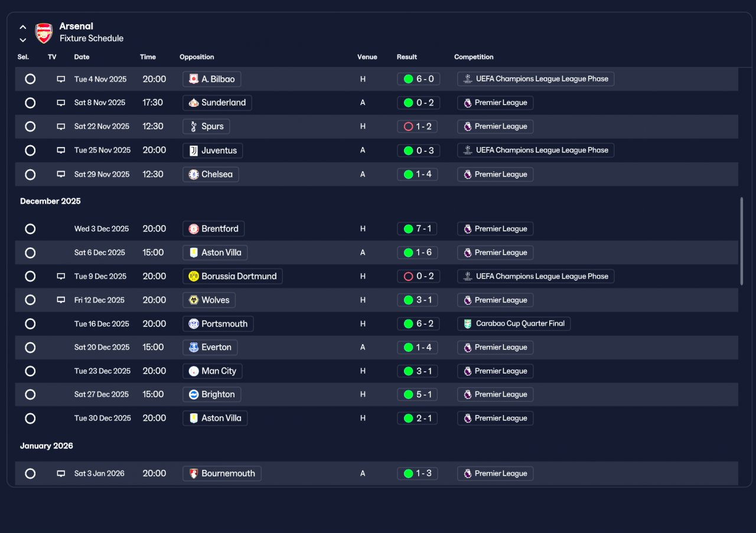Screen dimensions: 756x533
Task: Click the January 2026 month heading
Action: tap(47, 446)
